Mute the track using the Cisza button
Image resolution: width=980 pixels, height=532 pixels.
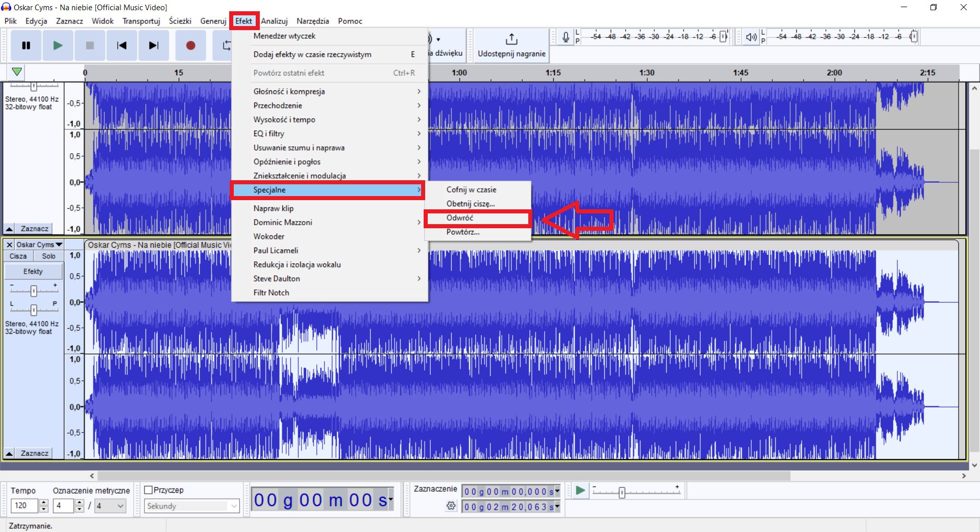18,256
